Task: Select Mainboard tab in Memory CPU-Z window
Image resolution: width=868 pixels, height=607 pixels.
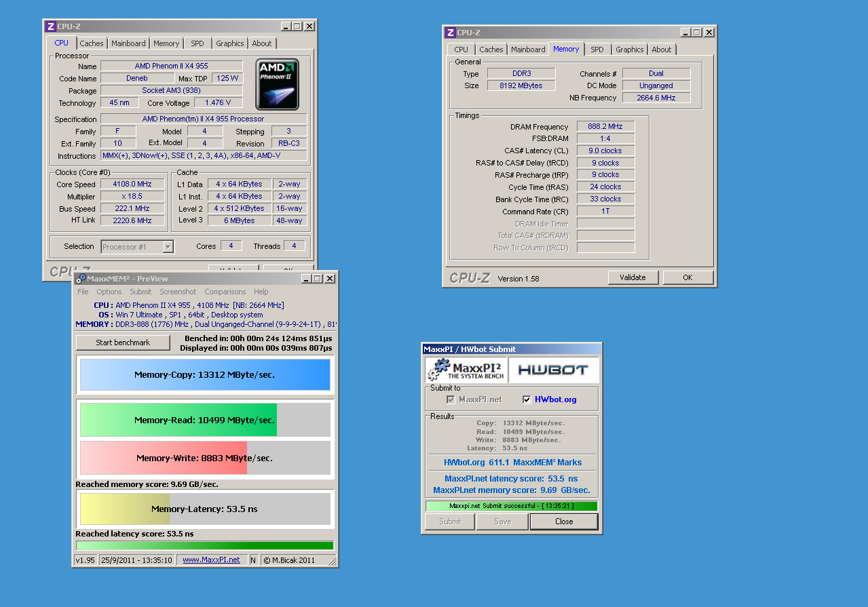Action: pos(528,50)
